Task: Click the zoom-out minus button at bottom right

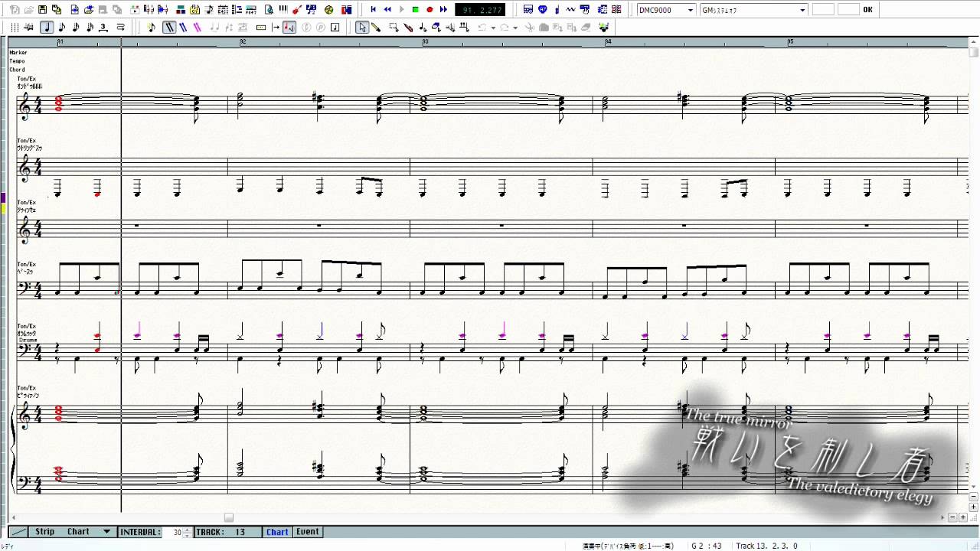Action: [x=952, y=518]
